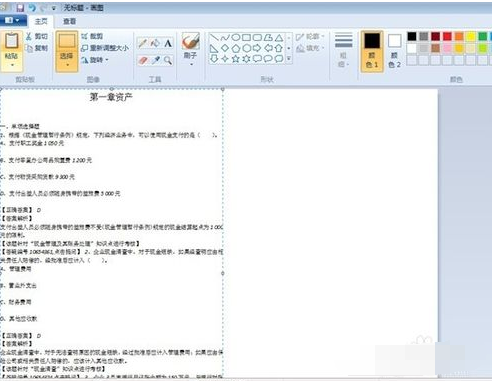Click the Undo arrow in title bar
This screenshot has width=492, height=381.
32,8
